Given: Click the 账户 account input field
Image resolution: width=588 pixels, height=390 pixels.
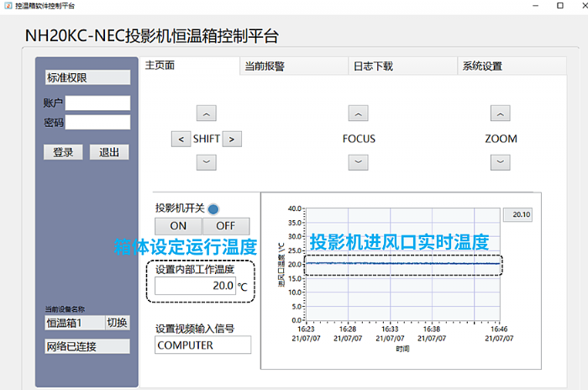Looking at the screenshot, I should point(97,103).
